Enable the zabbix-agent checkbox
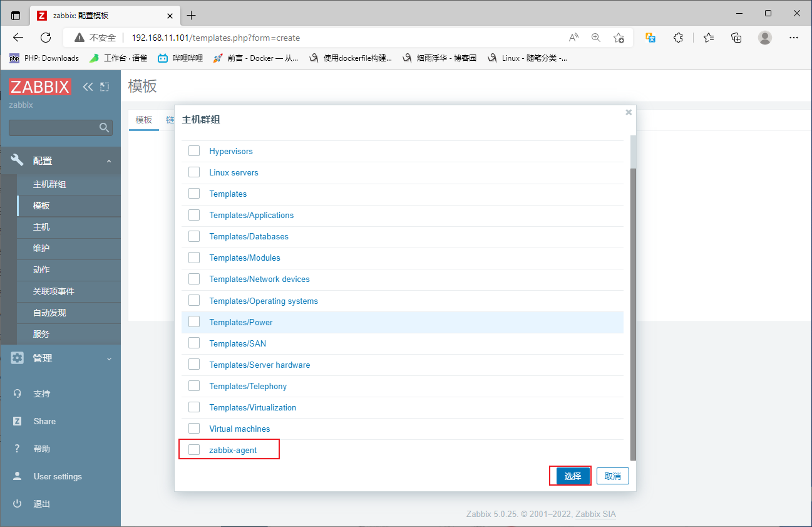This screenshot has width=812, height=527. point(194,450)
